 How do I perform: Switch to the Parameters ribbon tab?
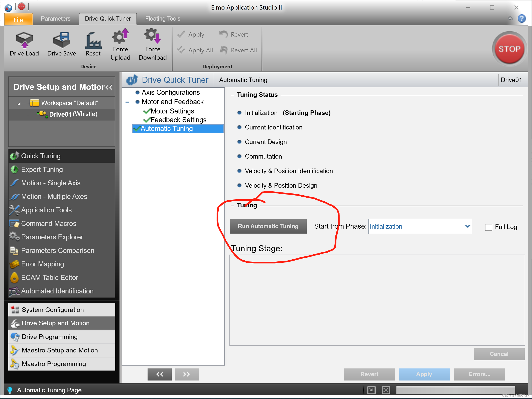tap(55, 19)
